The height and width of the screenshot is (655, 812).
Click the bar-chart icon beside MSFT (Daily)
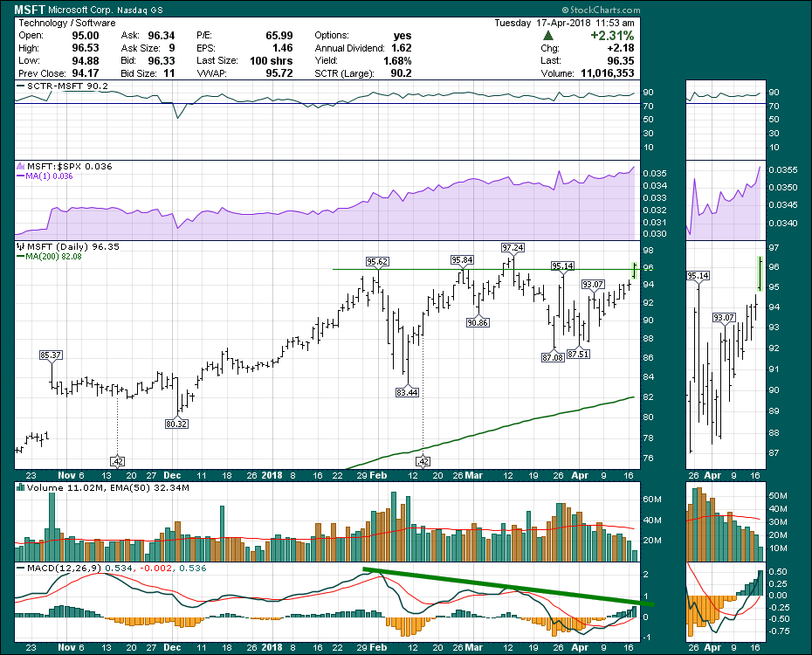click(x=21, y=247)
